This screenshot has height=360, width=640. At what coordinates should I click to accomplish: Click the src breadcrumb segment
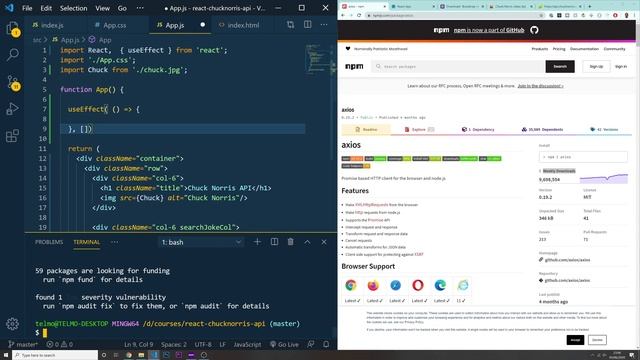click(37, 40)
